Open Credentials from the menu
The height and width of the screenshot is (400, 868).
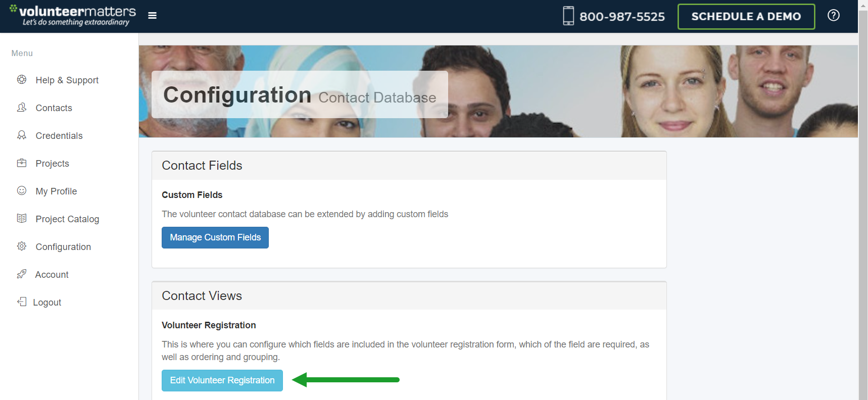[59, 136]
